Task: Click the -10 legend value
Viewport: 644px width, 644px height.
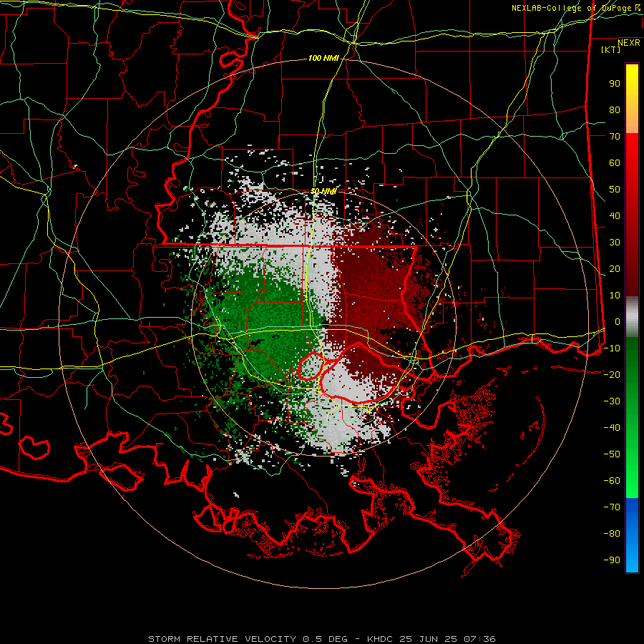Action: [x=612, y=348]
